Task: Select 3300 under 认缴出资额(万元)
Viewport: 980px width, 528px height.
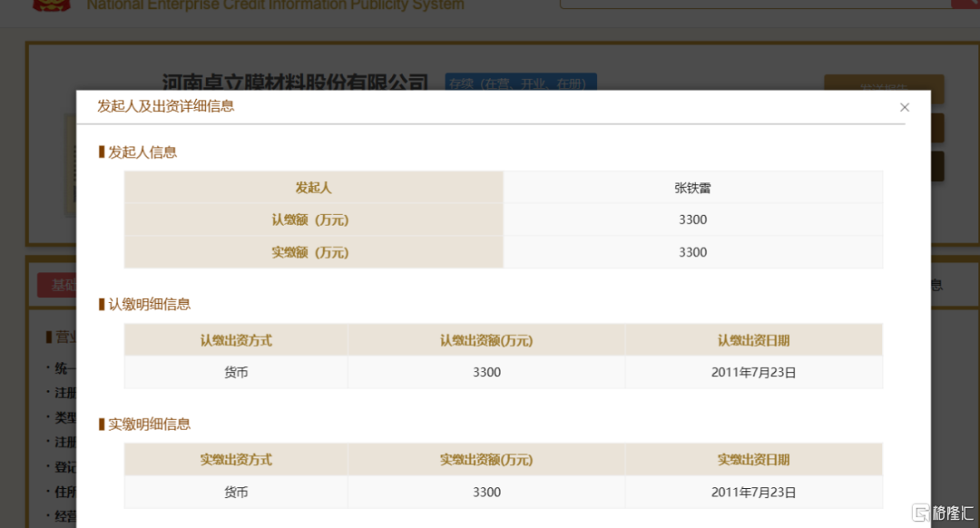Action: tap(486, 372)
